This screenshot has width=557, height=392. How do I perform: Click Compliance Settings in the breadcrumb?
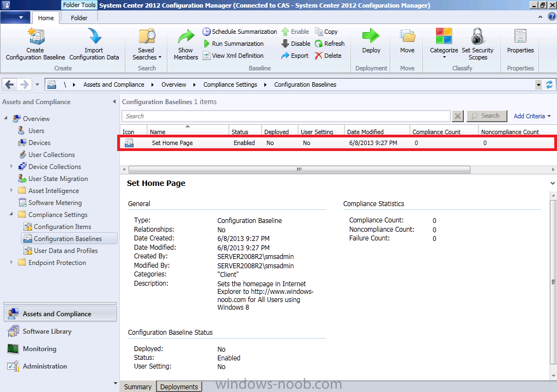click(230, 85)
